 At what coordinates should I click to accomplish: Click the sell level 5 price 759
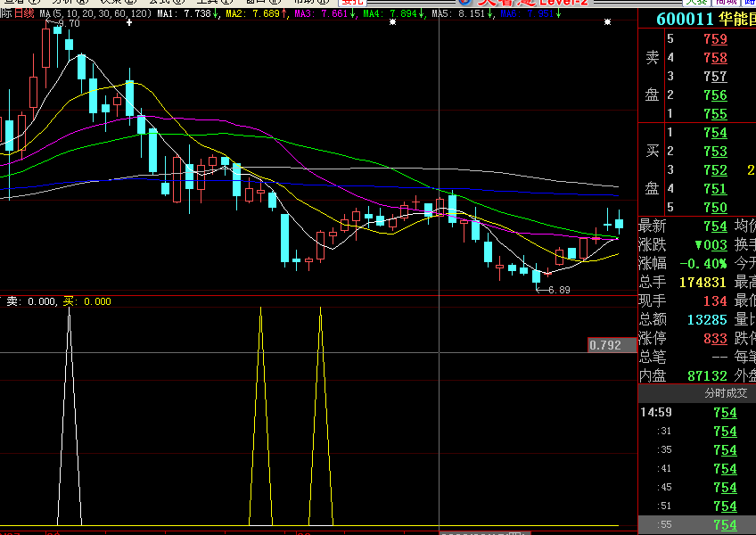(715, 39)
